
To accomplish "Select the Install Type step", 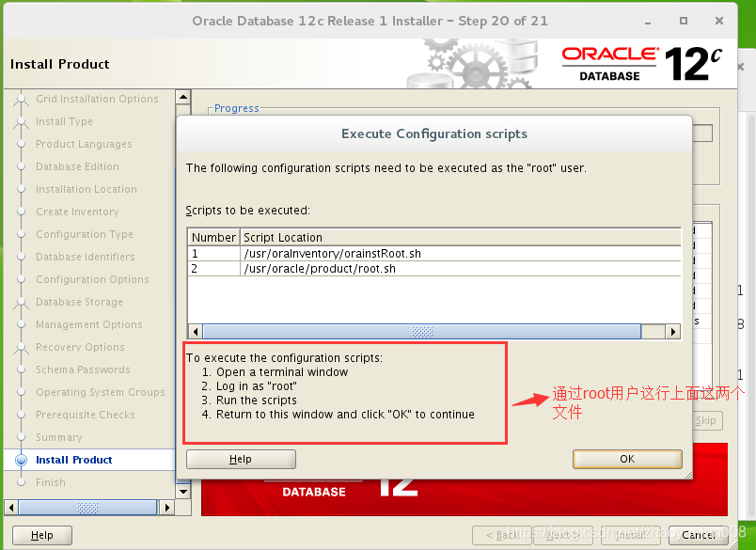I will tap(64, 121).
